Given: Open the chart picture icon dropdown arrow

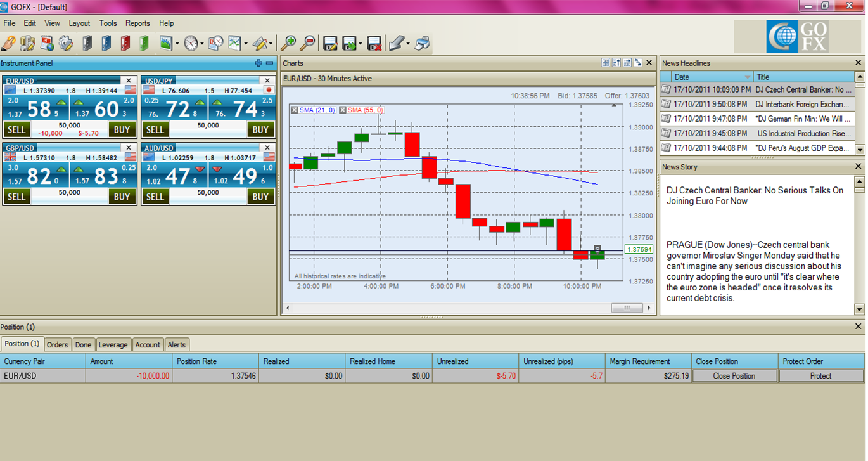Looking at the screenshot, I should coord(177,44).
